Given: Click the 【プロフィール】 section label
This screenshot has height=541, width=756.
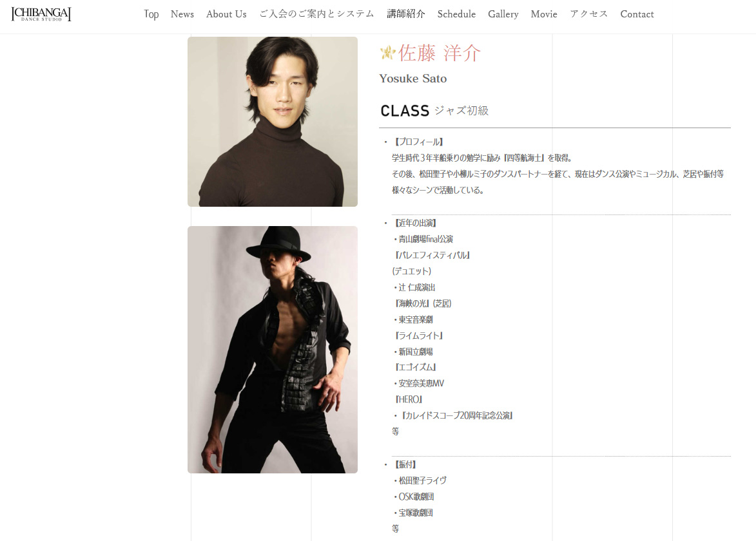Looking at the screenshot, I should (418, 142).
